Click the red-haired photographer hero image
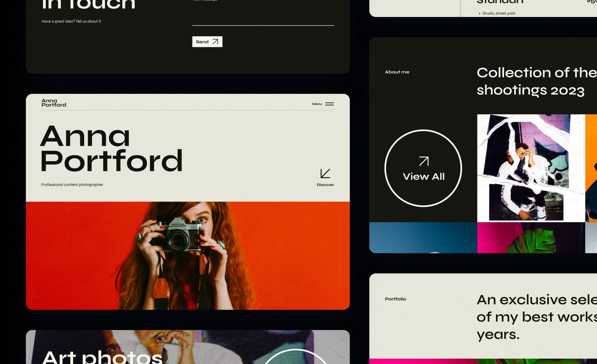 pos(187,255)
